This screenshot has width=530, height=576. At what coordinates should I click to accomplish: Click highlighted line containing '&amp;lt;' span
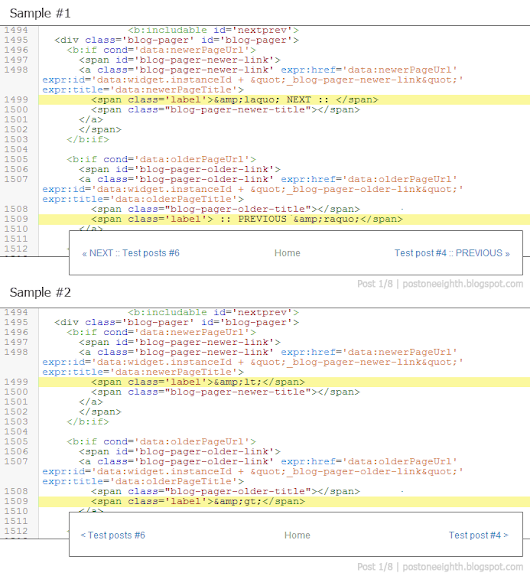[284, 382]
